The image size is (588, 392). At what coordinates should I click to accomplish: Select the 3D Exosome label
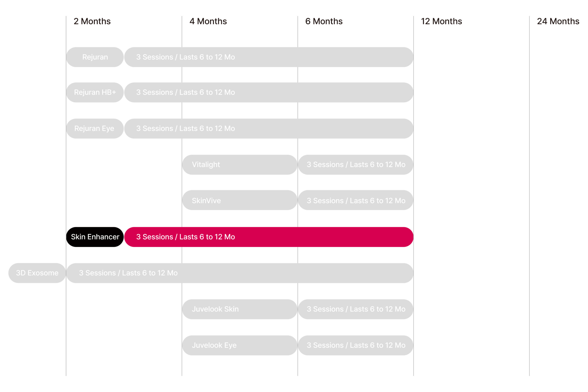[x=37, y=273]
